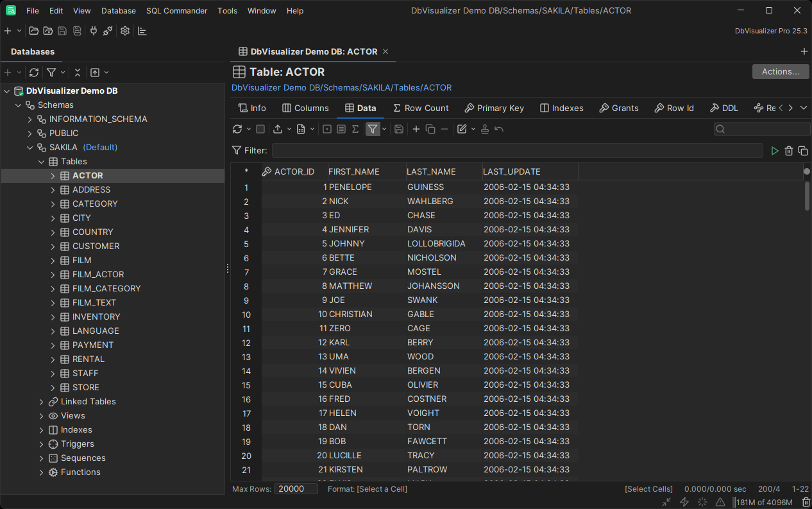
Task: Clear the filter using the trash icon
Action: tap(789, 151)
